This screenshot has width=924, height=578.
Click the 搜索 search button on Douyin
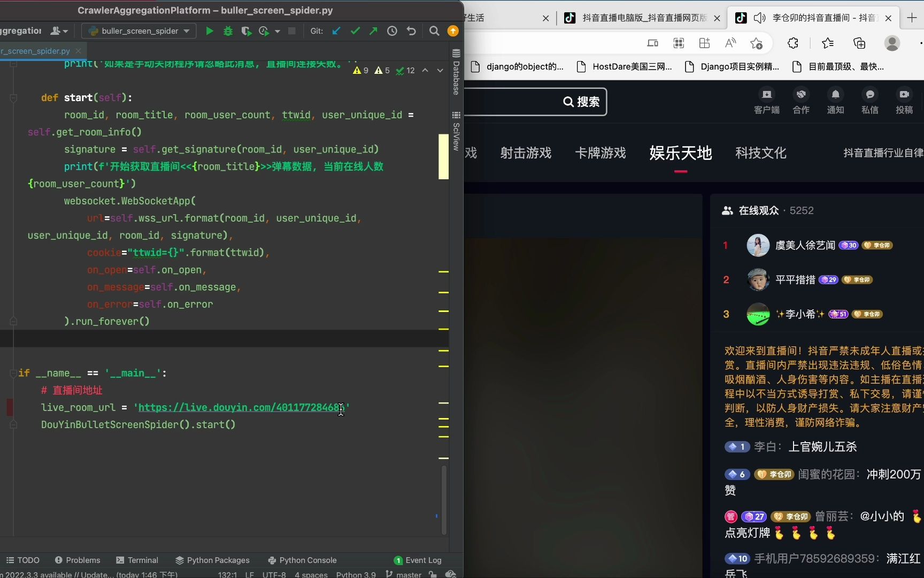pos(582,102)
